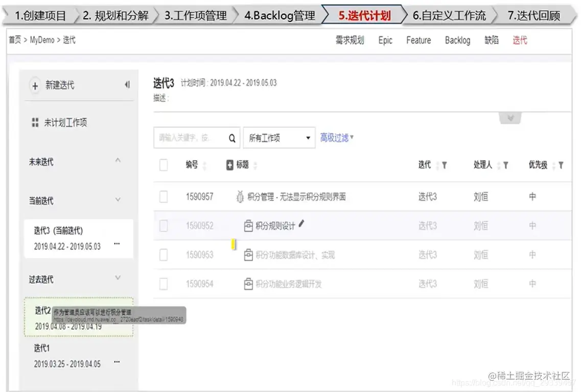Viewport: 581px width, 392px height.
Task: Go to MyDemo via the breadcrumb link
Action: point(42,39)
